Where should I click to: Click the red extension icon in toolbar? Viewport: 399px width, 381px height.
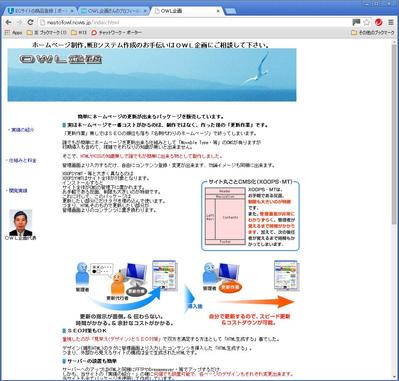(x=378, y=22)
